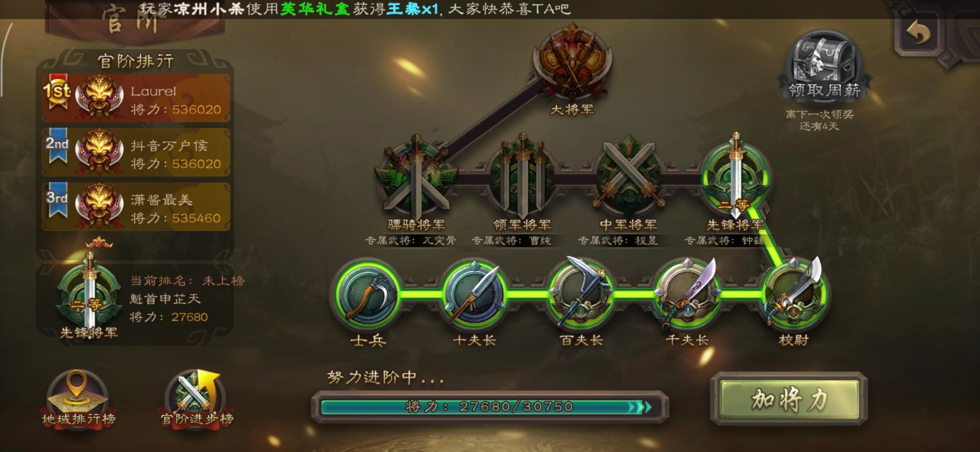980x452 pixels.
Task: Select the 骠骑将军 rank icon
Action: click(416, 178)
